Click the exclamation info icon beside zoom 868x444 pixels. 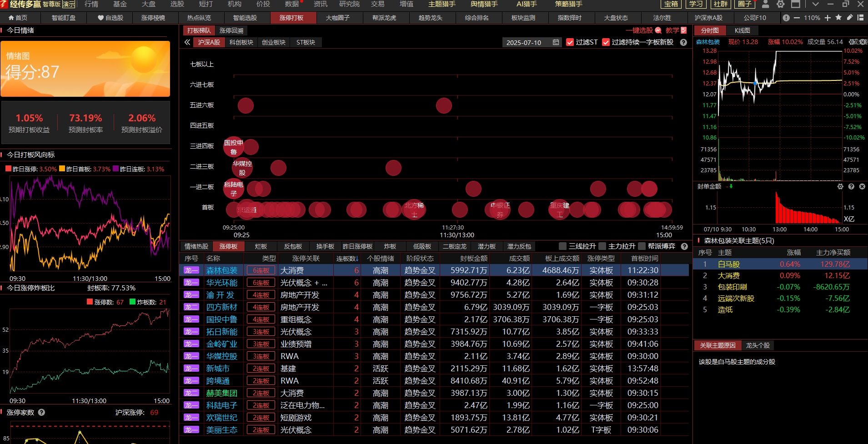(786, 18)
